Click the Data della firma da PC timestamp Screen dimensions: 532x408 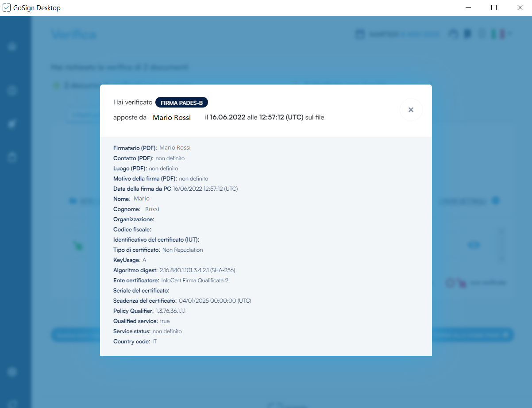[205, 189]
